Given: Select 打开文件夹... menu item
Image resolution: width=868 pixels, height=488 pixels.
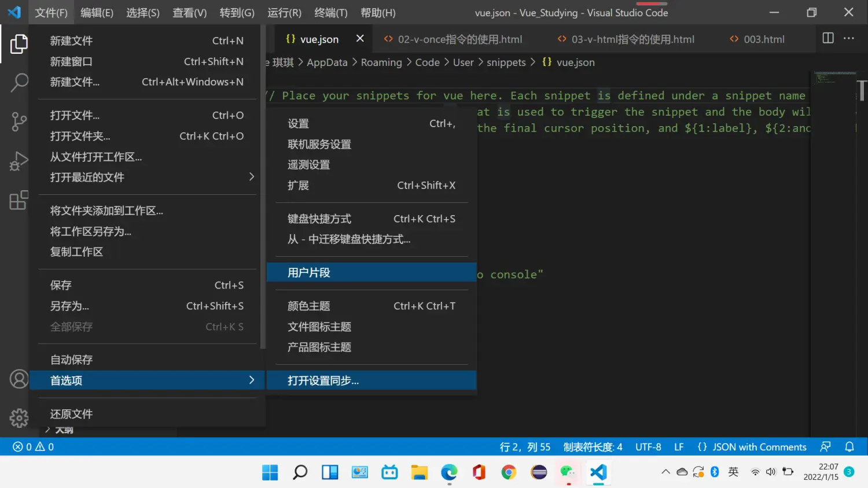Looking at the screenshot, I should (147, 136).
